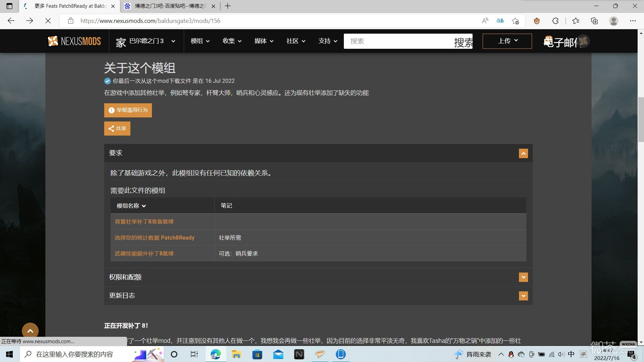Click the browser forward arrow
This screenshot has height=362, width=644.
[30, 21]
